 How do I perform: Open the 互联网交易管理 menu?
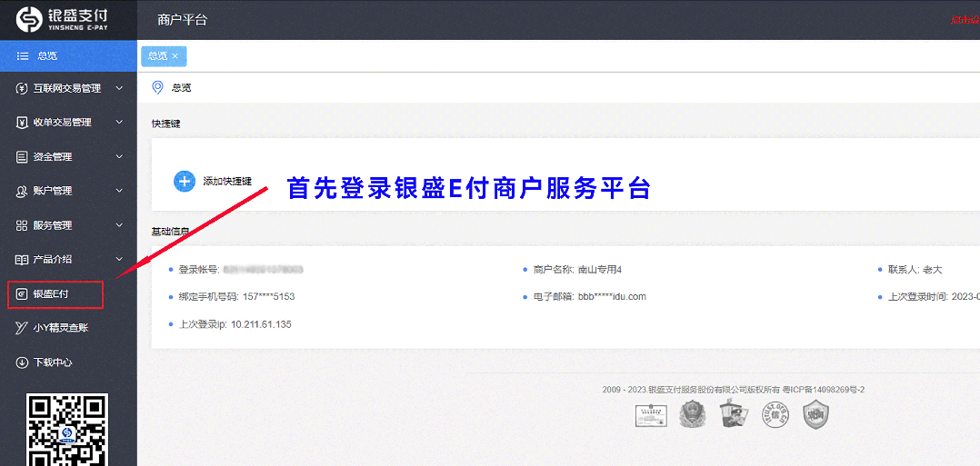69,89
